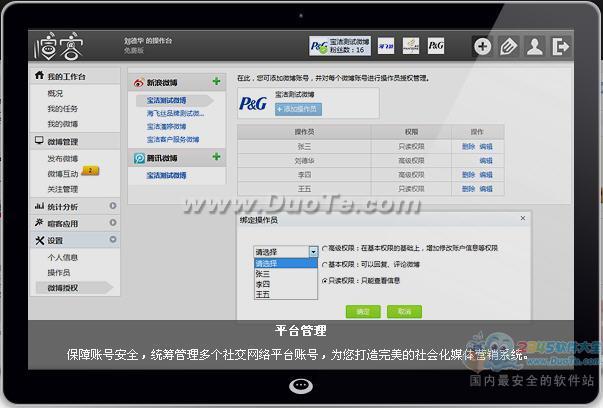Click the large P&G logo in account card
Screen dimensions: 603x408
point(253,103)
